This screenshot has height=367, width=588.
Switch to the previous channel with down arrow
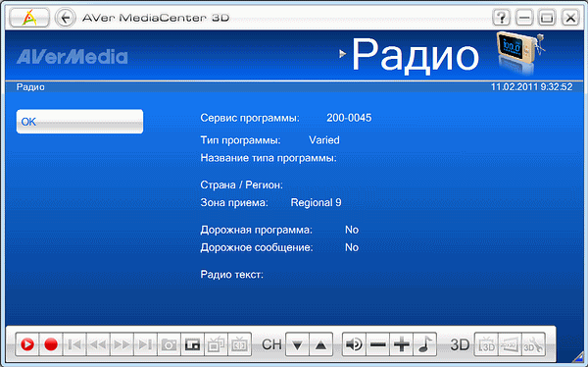(x=297, y=344)
